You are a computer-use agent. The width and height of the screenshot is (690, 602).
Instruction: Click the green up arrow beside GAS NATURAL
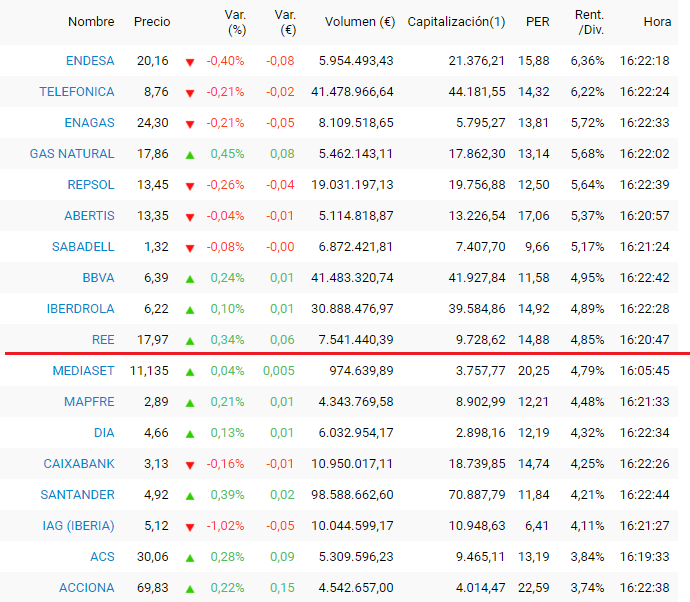click(190, 154)
